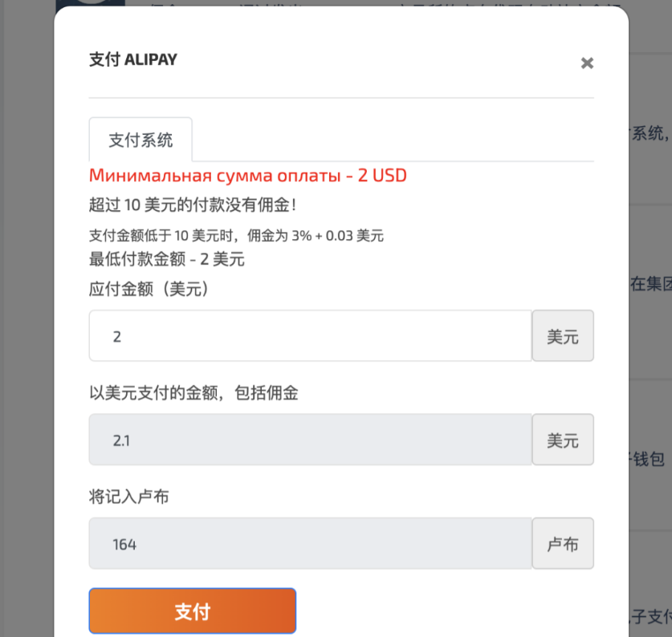Click the 以美元支付的金额，包括佣金 label
672x637 pixels.
pos(193,392)
